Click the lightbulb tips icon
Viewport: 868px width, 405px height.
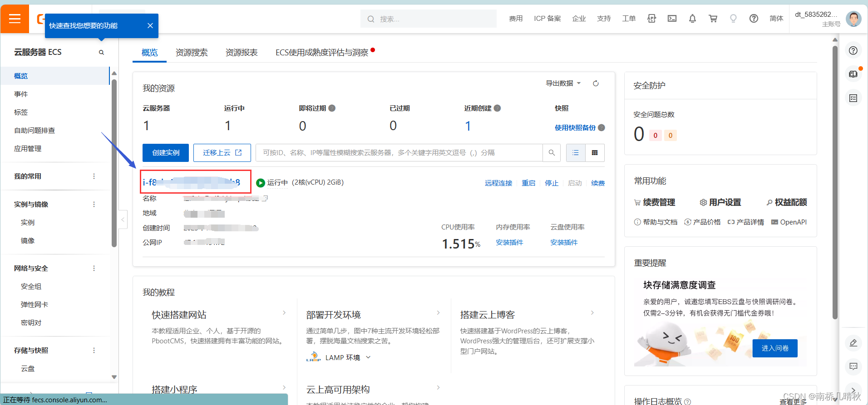click(x=733, y=19)
